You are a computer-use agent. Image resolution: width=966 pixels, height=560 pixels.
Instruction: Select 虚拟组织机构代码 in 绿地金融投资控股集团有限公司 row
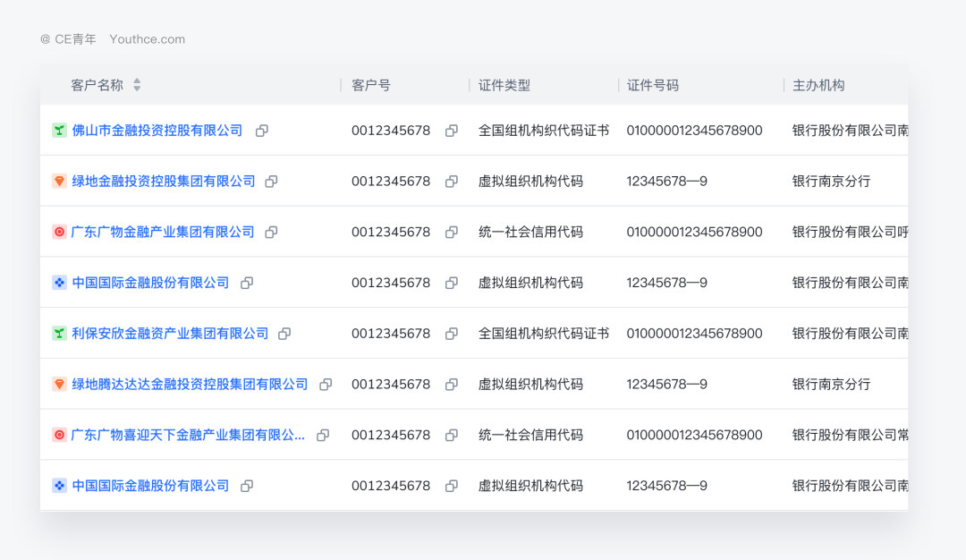pyautogui.click(x=530, y=181)
